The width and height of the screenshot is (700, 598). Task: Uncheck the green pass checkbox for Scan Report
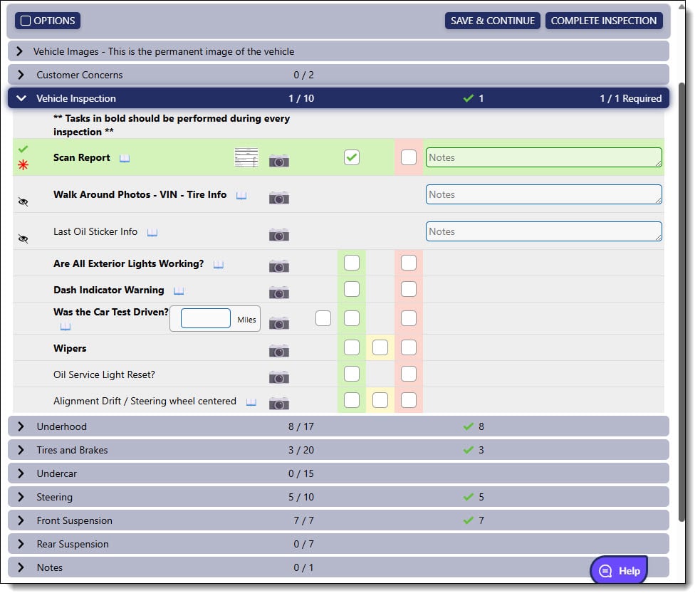[351, 157]
